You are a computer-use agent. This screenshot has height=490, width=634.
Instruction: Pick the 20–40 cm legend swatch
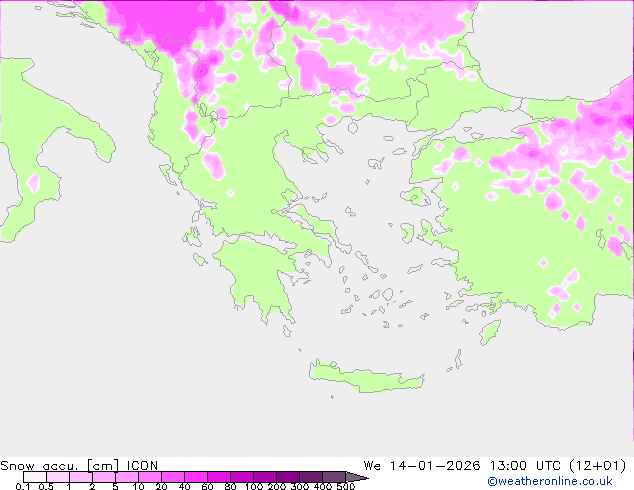click(173, 477)
